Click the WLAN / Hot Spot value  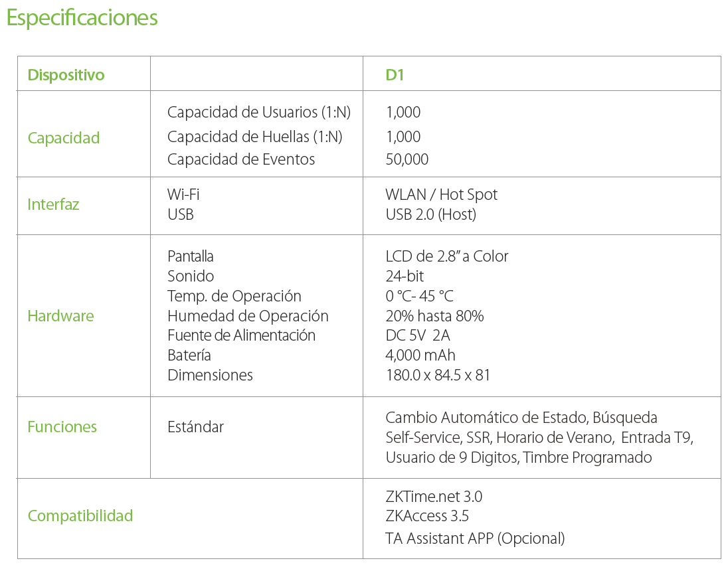point(441,195)
